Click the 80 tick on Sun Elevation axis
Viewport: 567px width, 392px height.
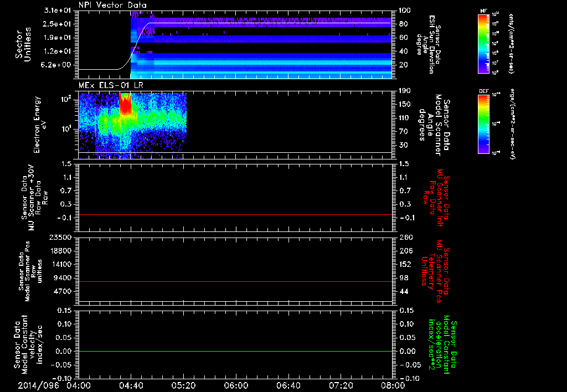pos(404,24)
